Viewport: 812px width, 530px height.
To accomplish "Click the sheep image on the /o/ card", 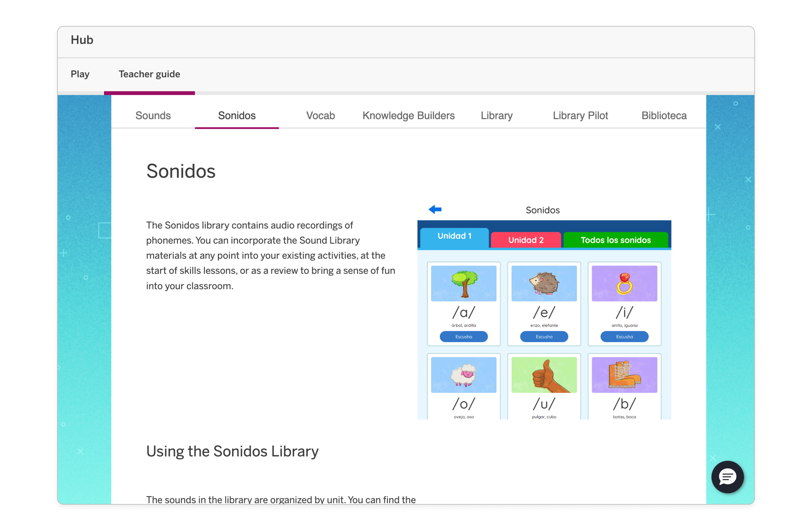I will [463, 375].
